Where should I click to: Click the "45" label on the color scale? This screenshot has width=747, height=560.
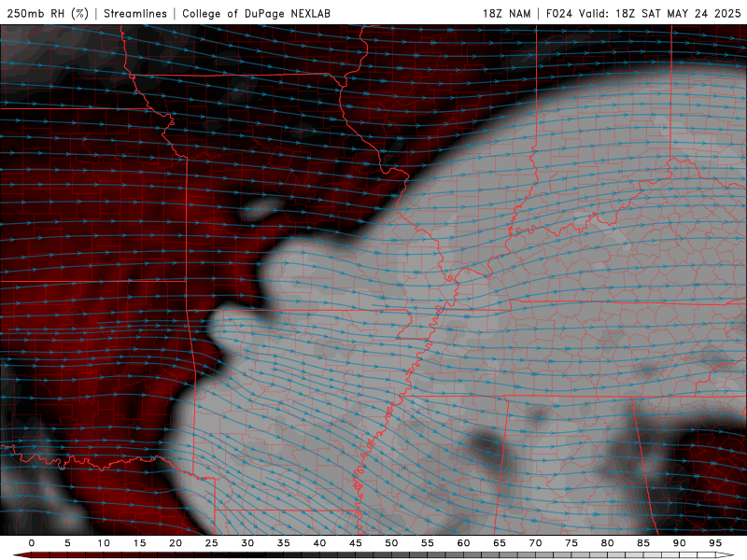point(356,543)
